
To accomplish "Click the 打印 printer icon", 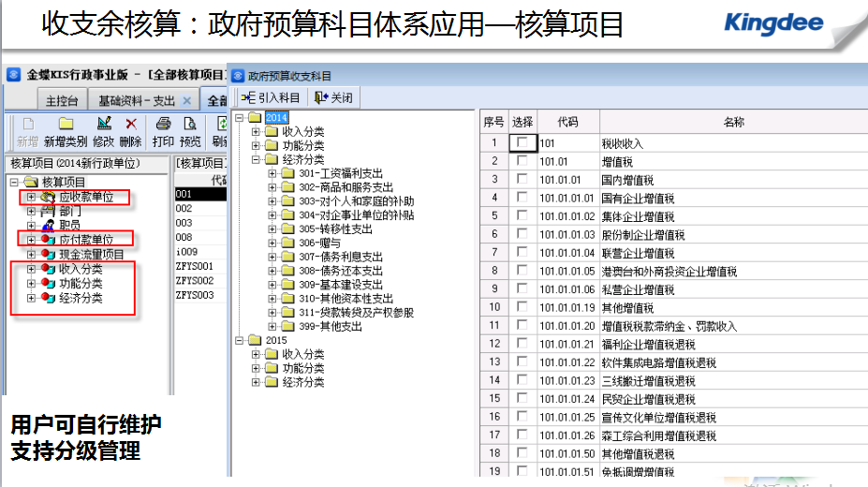I will click(x=163, y=124).
